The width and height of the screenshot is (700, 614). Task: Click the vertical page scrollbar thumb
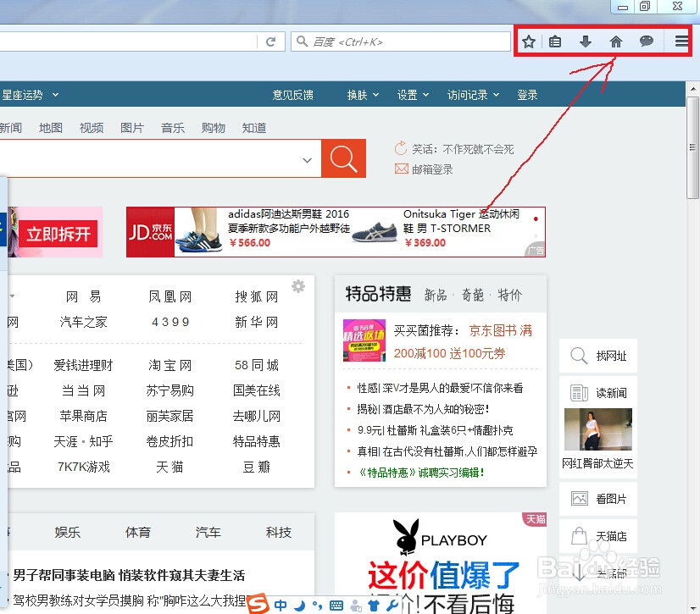click(x=692, y=147)
